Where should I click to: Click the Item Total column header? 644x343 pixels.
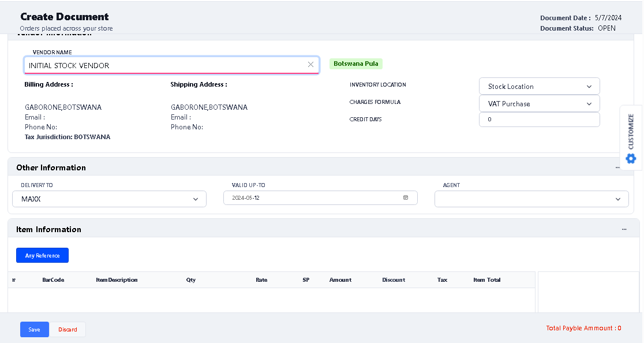click(x=486, y=280)
